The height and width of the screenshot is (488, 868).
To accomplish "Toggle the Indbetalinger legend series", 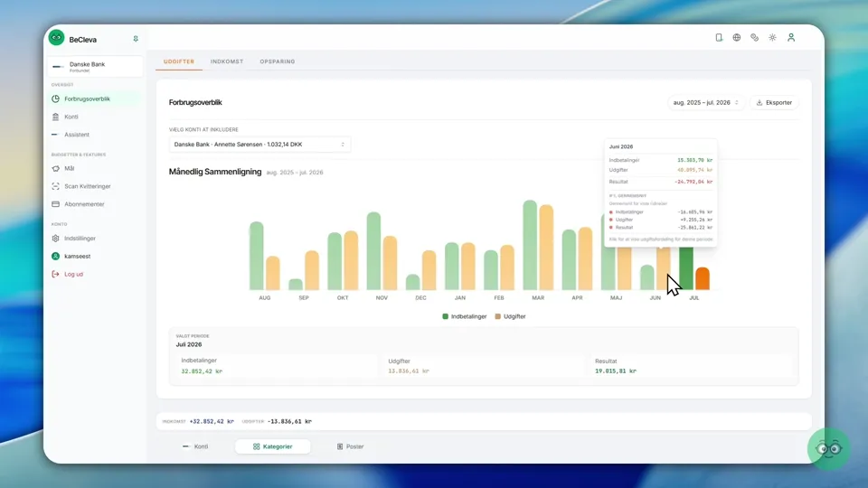I will pyautogui.click(x=464, y=316).
